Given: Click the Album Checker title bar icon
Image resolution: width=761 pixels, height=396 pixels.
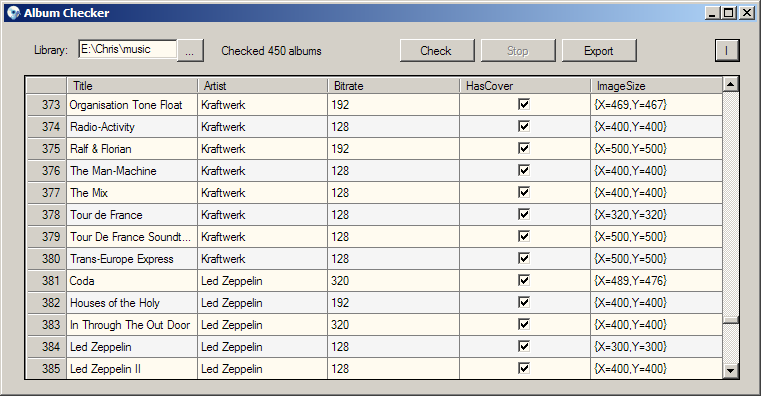Looking at the screenshot, I should pyautogui.click(x=14, y=13).
